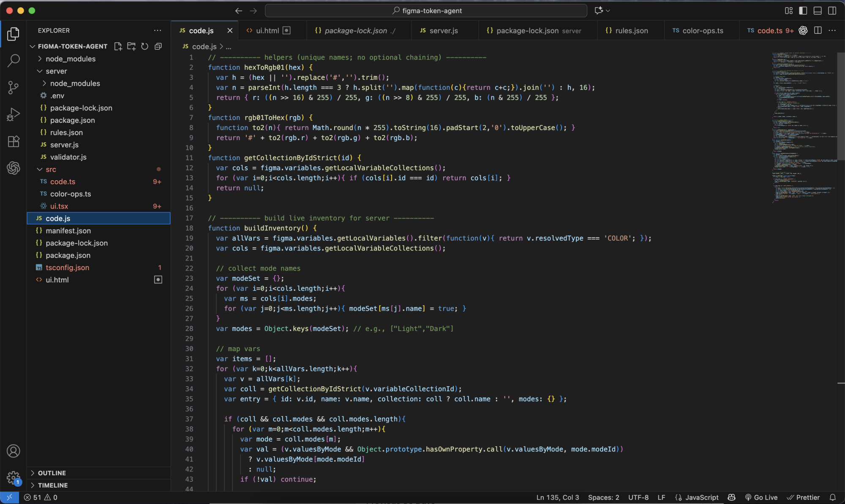Toggle the bottom panel visibility
Screen dimensions: 845x504
tap(818, 11)
